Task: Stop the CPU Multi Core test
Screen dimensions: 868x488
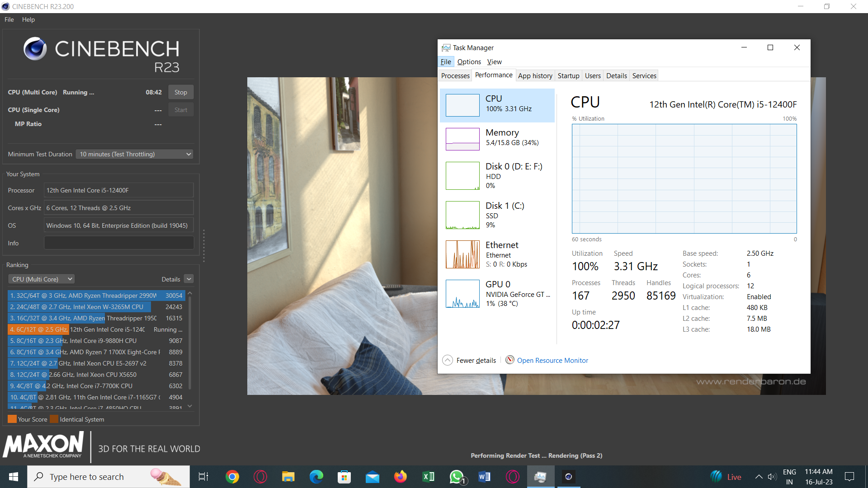Action: 181,92
